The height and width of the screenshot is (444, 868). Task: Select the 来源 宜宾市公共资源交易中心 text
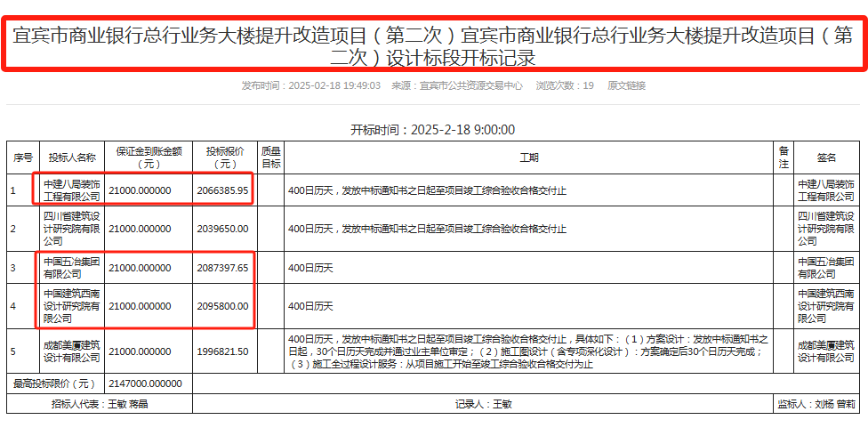(457, 86)
